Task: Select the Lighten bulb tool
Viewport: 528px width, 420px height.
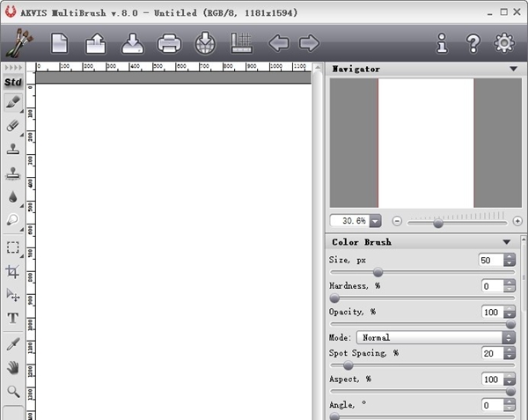Action: [13, 220]
